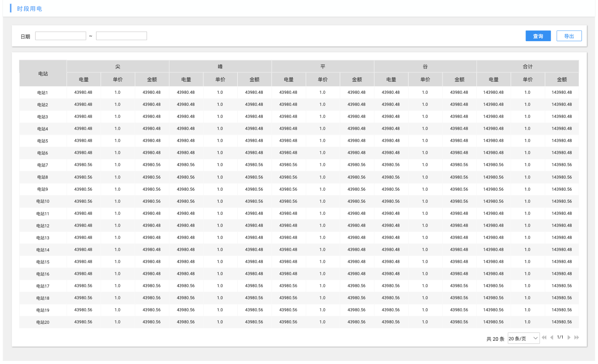Image resolution: width=598 pixels, height=364 pixels.
Task: Select the 电站7 row label
Action: [x=42, y=165]
